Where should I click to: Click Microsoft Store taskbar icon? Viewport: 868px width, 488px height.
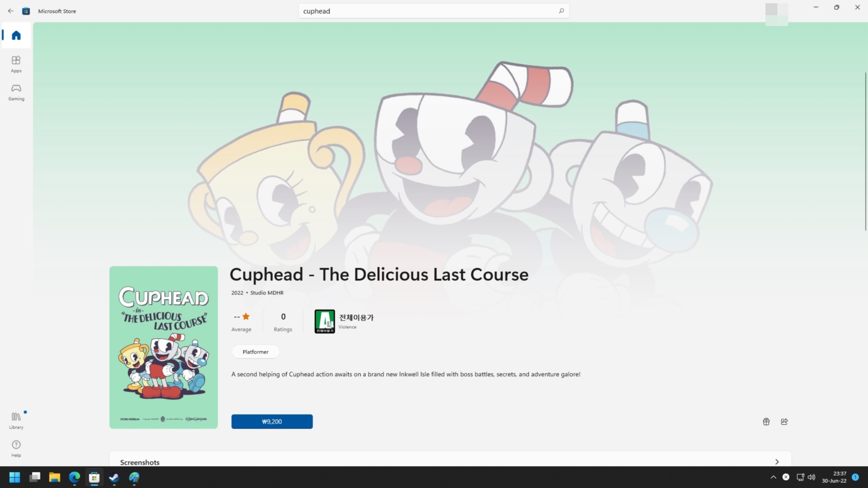[94, 477]
